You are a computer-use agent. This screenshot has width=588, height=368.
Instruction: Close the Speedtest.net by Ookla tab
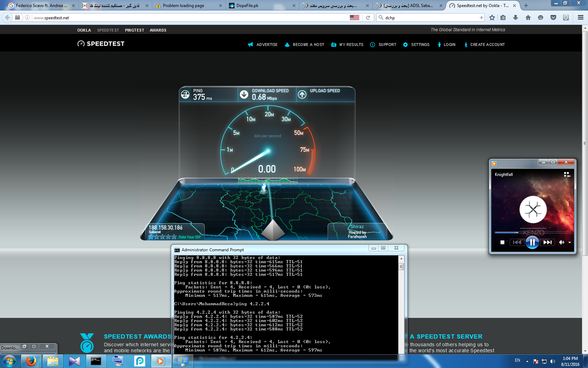[x=514, y=6]
